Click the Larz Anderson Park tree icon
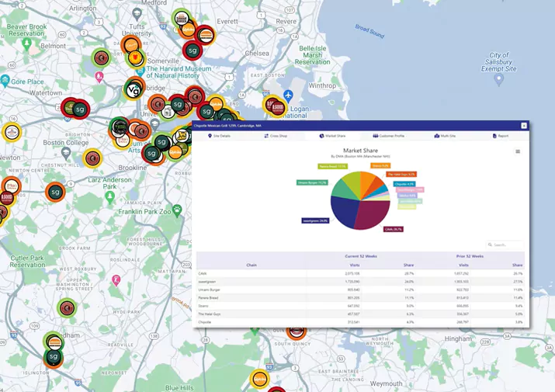Viewport: 555px width, 392px height. pos(109,196)
